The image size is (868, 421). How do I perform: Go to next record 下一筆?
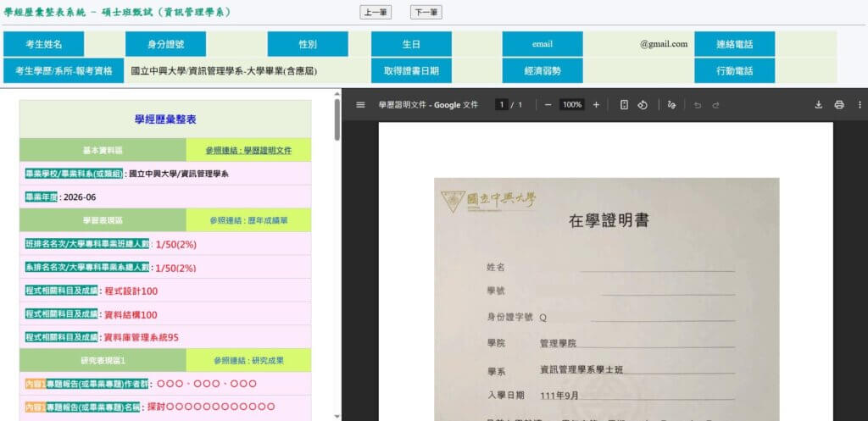pyautogui.click(x=426, y=13)
